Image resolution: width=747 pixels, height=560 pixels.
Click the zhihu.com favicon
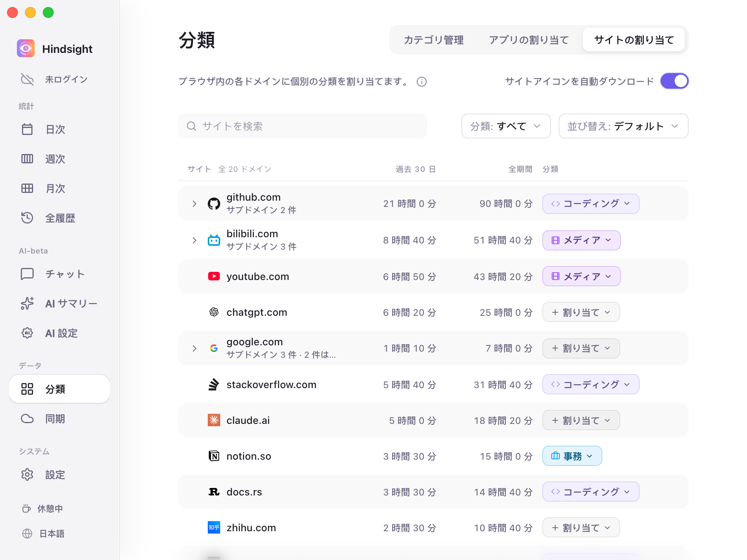point(214,527)
